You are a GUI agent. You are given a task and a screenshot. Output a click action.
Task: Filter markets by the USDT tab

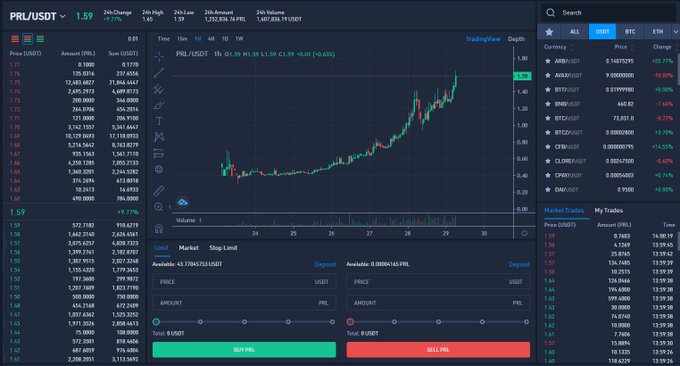coord(602,32)
